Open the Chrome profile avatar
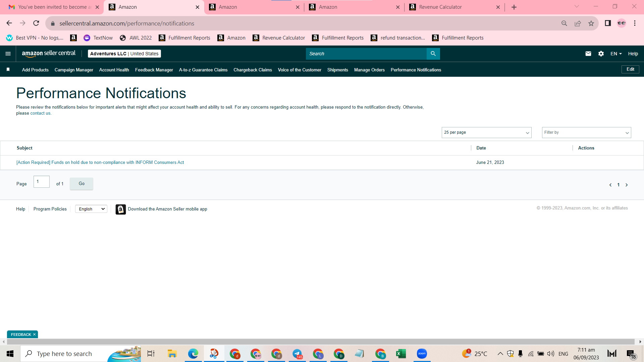This screenshot has width=644, height=362. point(621,23)
